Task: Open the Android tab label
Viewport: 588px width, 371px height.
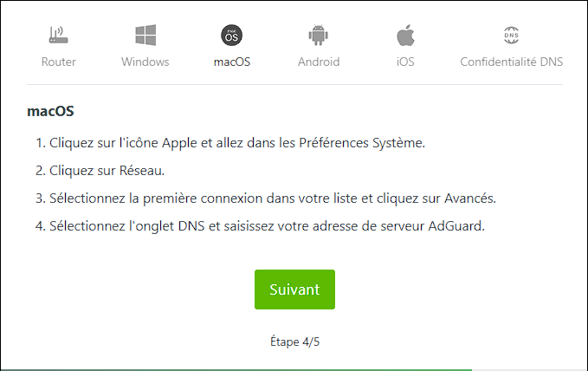Action: [x=319, y=62]
